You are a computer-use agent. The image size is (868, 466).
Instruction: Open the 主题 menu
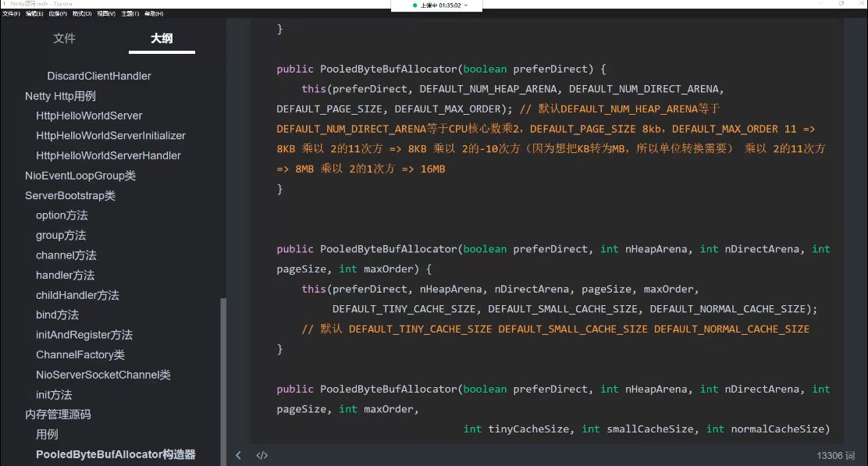tap(130, 13)
